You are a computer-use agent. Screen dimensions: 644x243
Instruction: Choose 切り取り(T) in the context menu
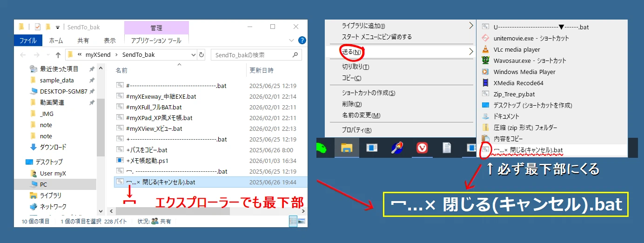(x=355, y=67)
